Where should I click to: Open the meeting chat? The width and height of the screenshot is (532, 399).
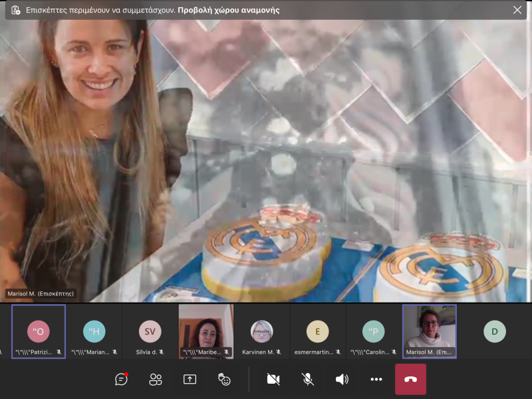[122, 379]
